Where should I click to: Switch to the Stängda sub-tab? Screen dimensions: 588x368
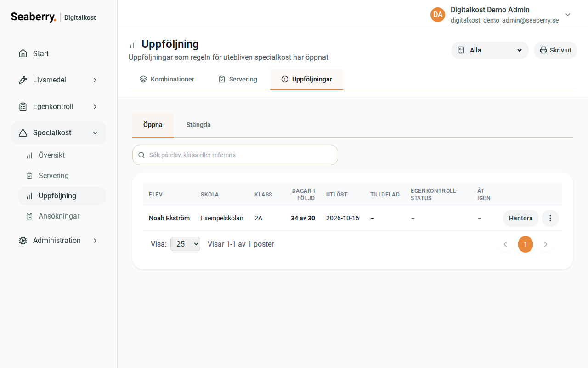pos(198,125)
